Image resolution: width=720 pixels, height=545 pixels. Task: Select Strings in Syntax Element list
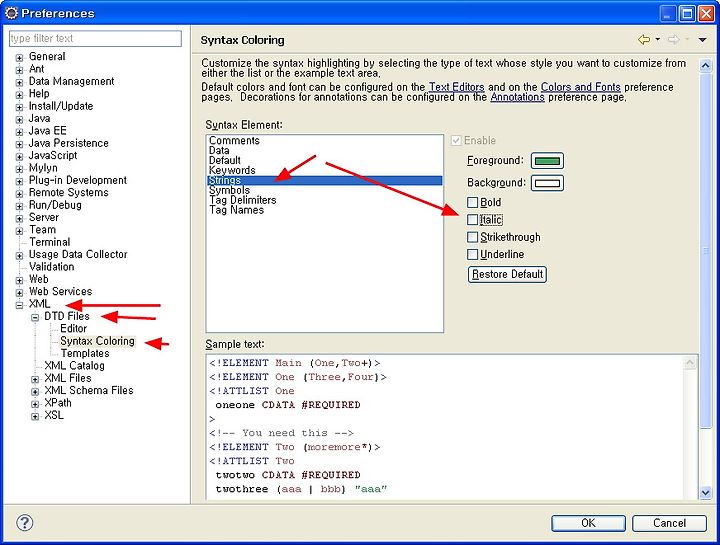325,180
